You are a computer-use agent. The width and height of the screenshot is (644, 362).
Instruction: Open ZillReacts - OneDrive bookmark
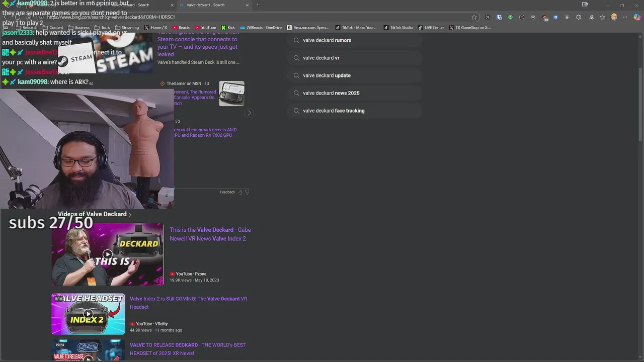point(261,28)
